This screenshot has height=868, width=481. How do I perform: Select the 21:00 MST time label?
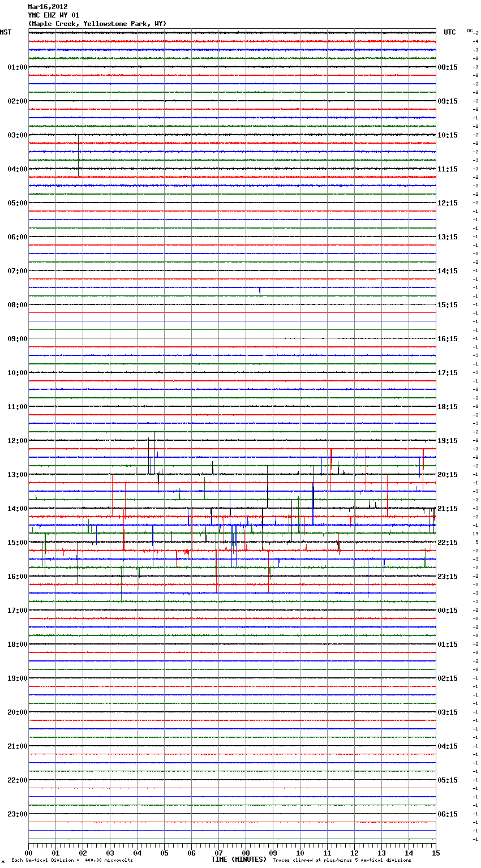(x=17, y=746)
